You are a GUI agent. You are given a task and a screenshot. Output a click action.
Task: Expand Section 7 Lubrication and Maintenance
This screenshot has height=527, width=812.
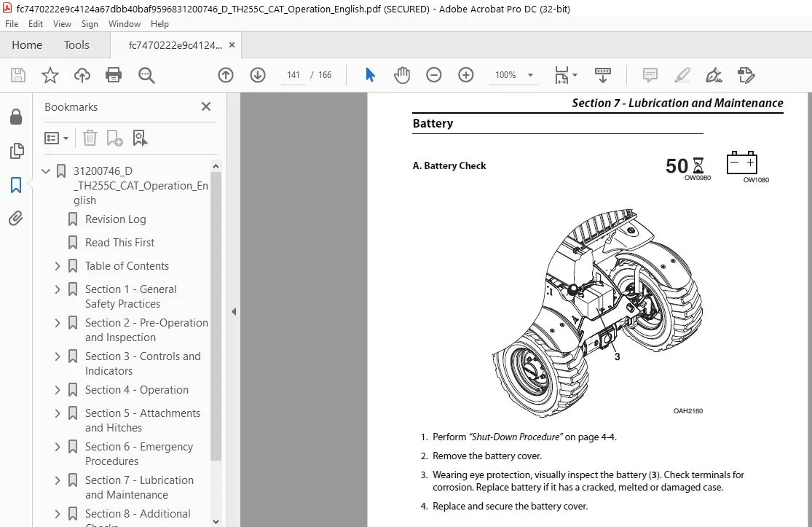(x=58, y=480)
